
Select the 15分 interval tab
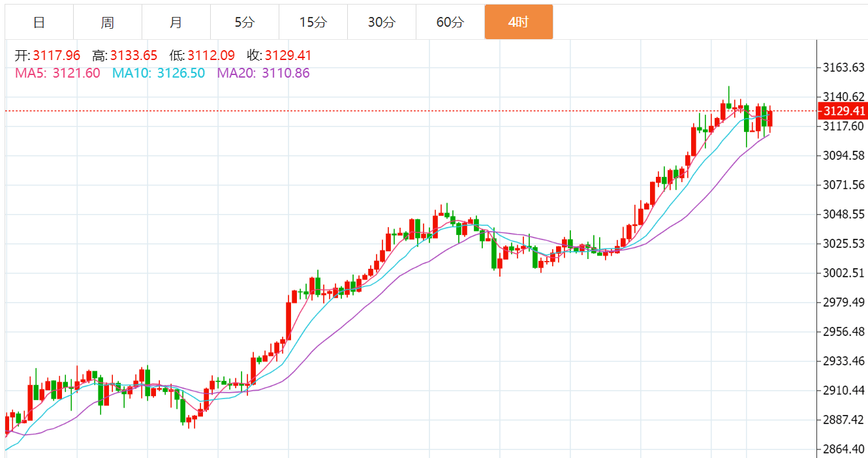point(313,22)
